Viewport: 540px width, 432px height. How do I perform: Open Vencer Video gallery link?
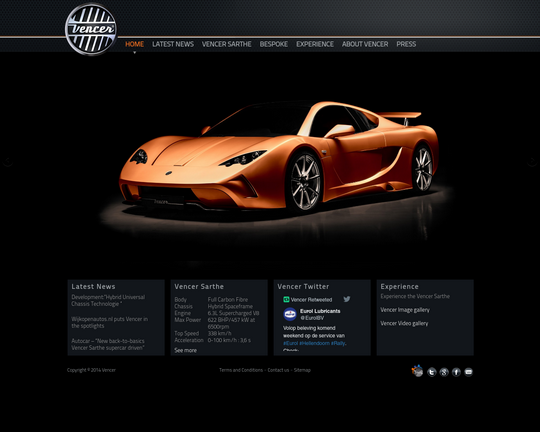pyautogui.click(x=404, y=323)
